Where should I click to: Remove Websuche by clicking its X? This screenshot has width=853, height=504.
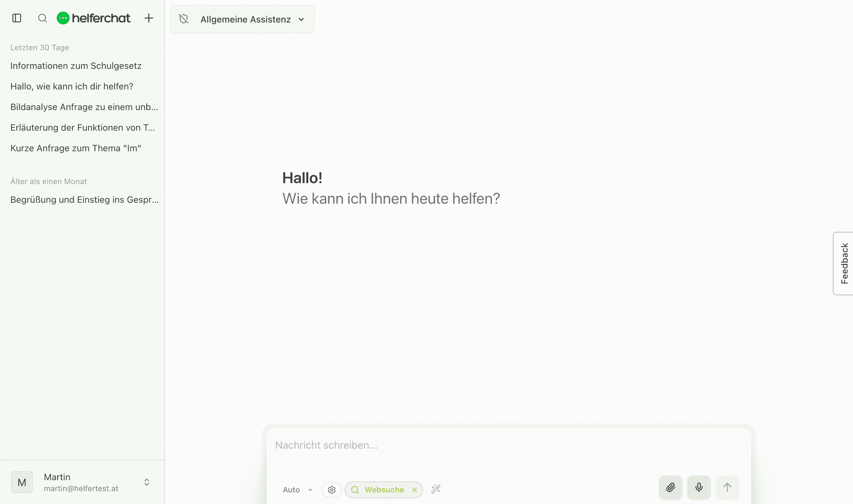click(x=414, y=490)
